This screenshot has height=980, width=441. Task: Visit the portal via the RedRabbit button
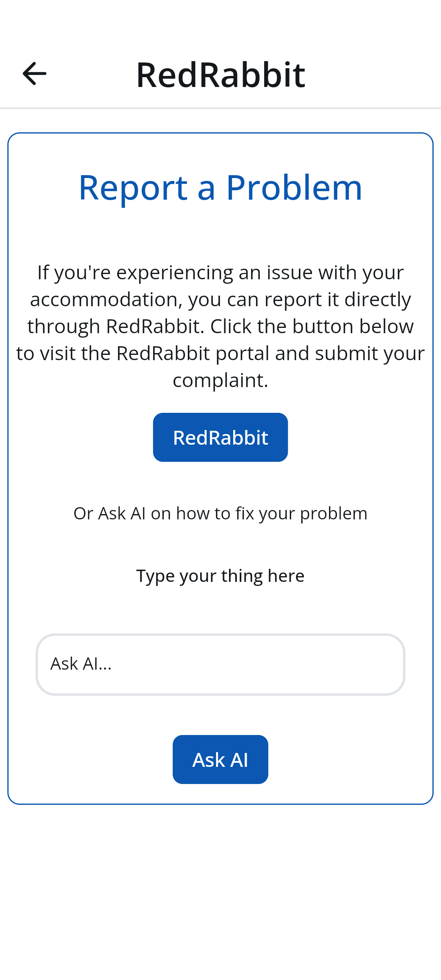[220, 437]
